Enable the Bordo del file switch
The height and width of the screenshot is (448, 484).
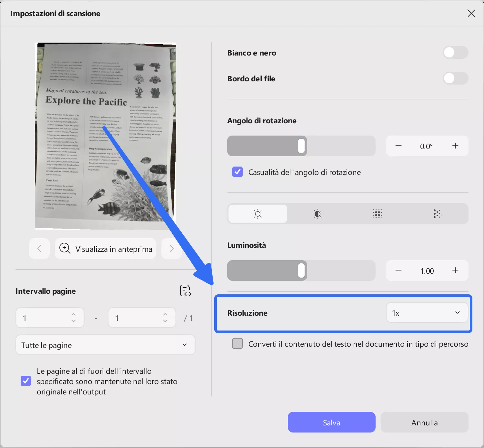455,78
